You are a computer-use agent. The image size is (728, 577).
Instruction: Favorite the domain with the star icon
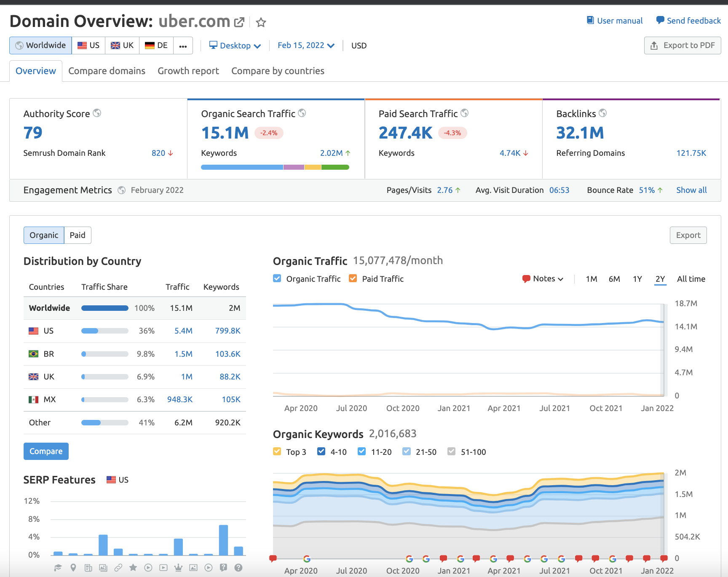click(x=261, y=22)
